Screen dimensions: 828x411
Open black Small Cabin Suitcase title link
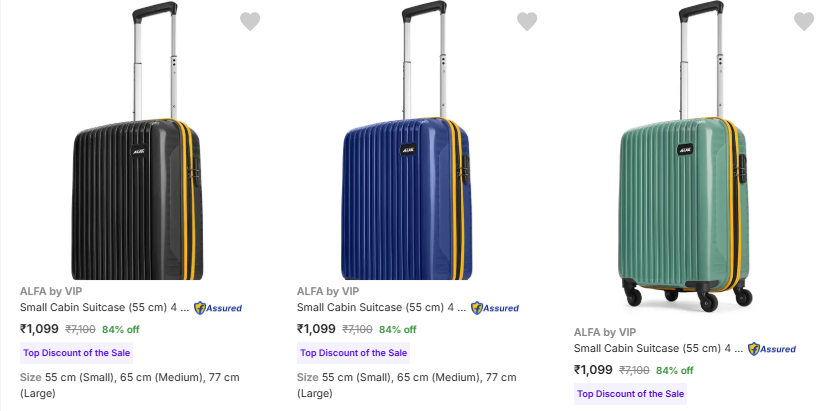[x=103, y=308]
